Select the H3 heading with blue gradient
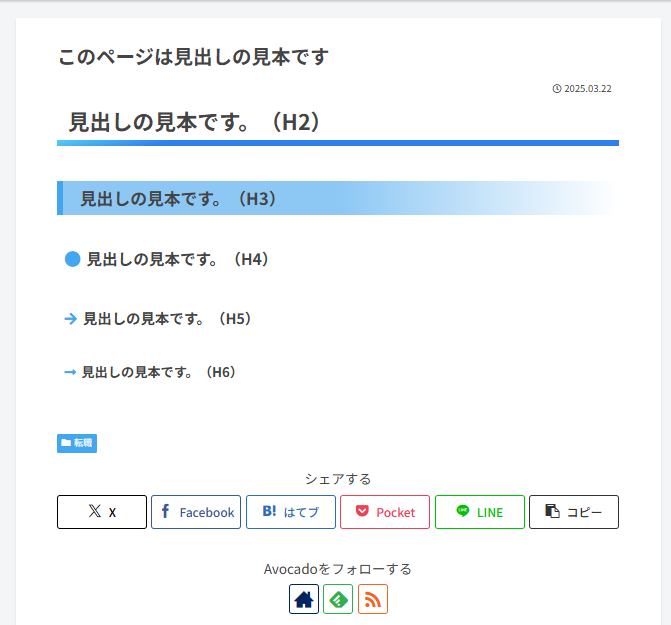Screen dimensions: 671x625 coord(180,199)
